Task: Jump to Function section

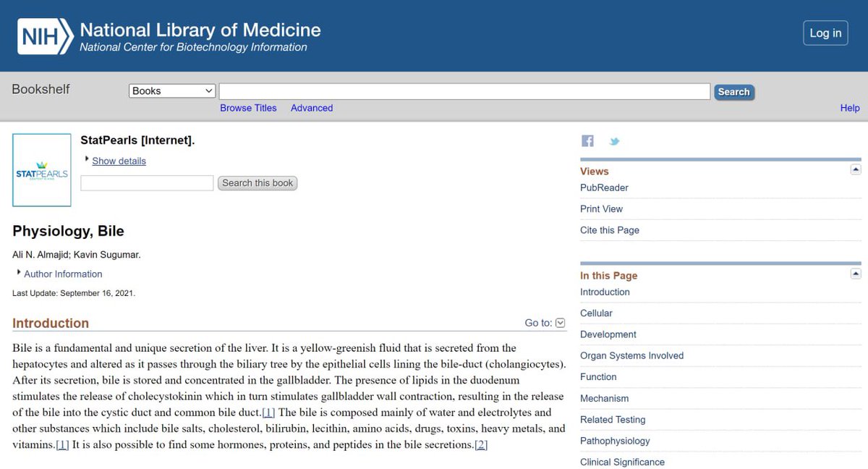Action: click(x=598, y=376)
